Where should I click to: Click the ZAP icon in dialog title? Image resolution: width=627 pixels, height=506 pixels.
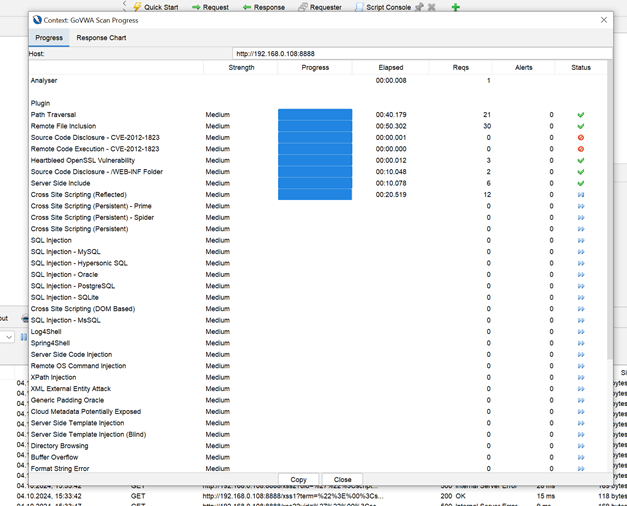pos(38,20)
